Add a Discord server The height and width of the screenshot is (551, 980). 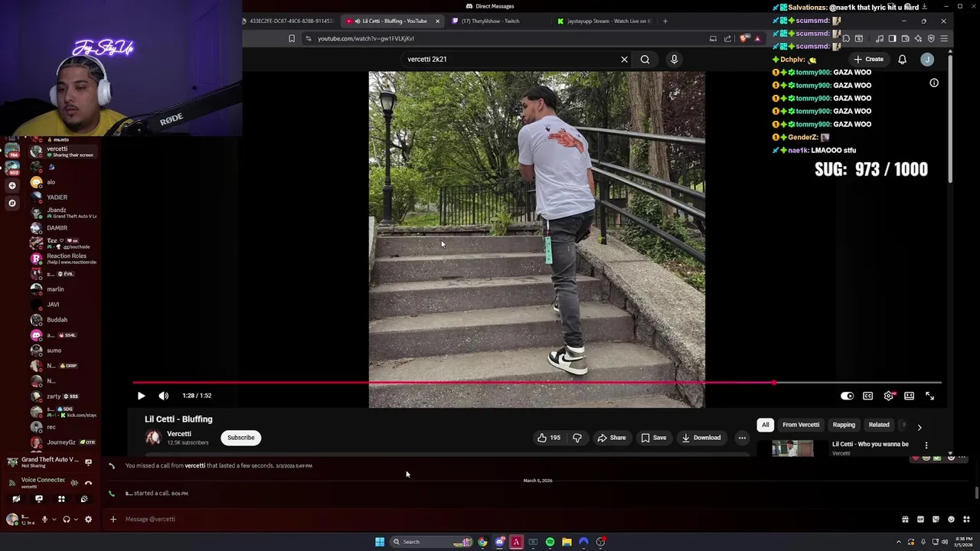click(11, 185)
